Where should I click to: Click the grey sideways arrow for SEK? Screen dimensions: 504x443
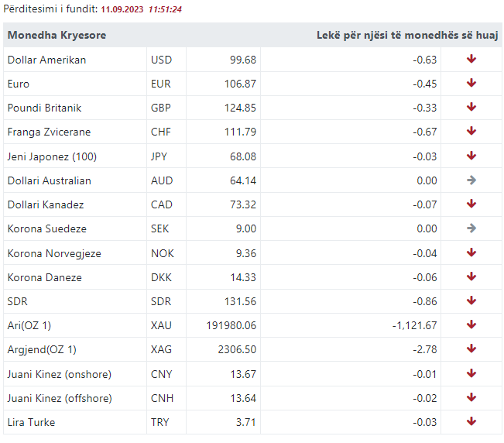[x=471, y=228]
